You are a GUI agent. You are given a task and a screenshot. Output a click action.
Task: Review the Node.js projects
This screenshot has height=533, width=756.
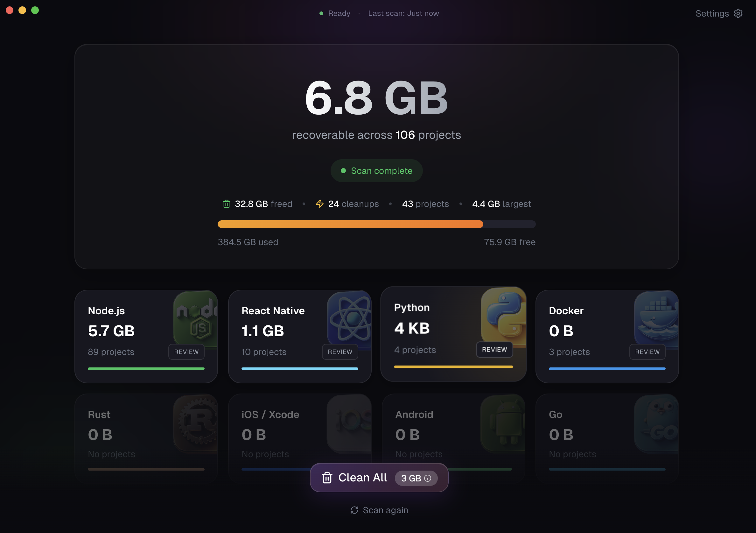186,352
